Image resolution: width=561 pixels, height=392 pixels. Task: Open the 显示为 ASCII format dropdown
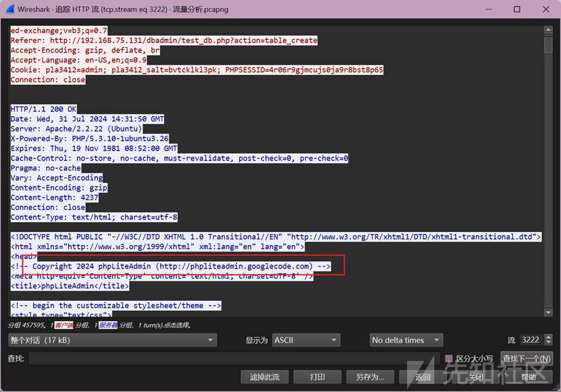pyautogui.click(x=306, y=340)
